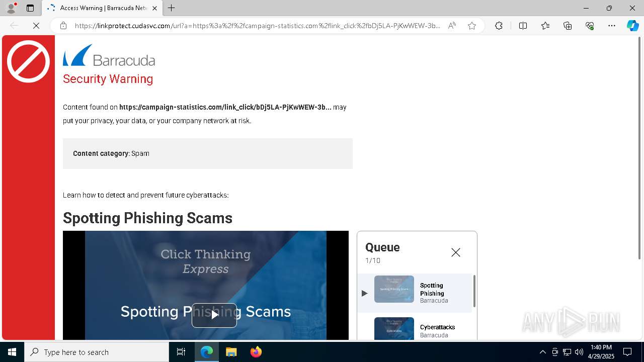
Task: Open File Explorer from taskbar
Action: (x=231, y=352)
